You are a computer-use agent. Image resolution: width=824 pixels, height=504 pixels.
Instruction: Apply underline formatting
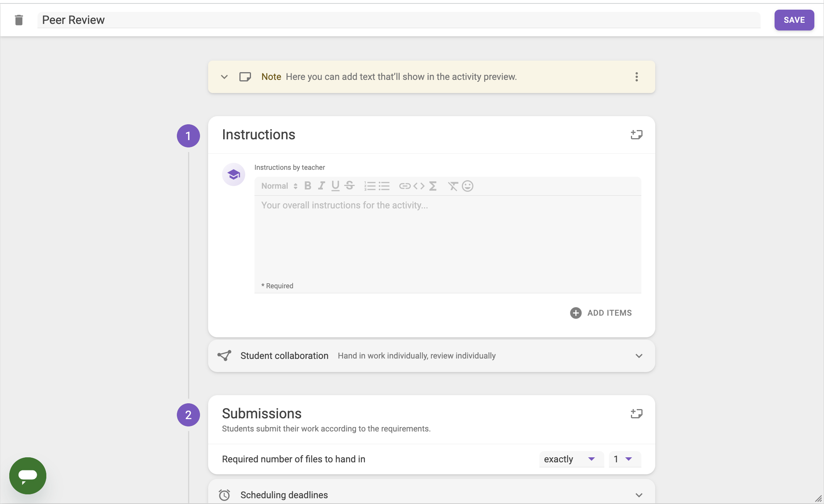pyautogui.click(x=335, y=186)
